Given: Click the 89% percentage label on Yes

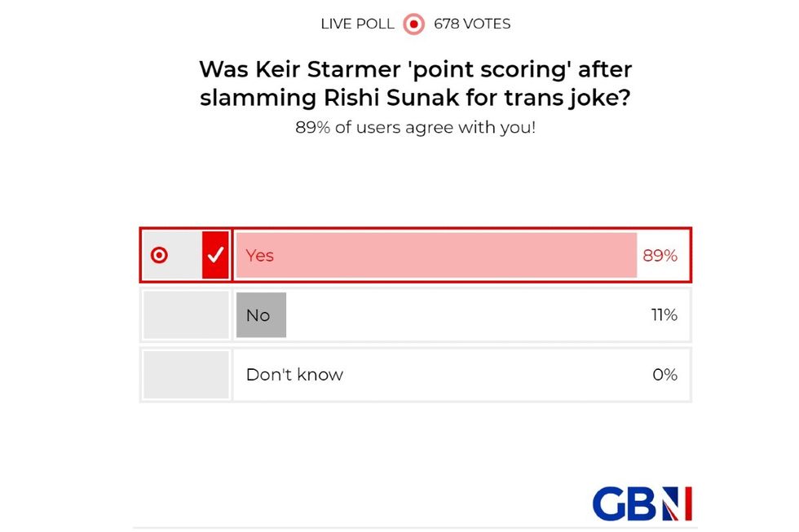Looking at the screenshot, I should tap(660, 255).
